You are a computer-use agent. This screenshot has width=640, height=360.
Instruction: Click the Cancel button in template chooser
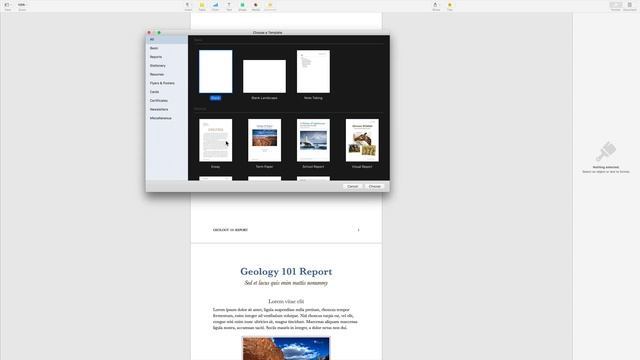[353, 187]
